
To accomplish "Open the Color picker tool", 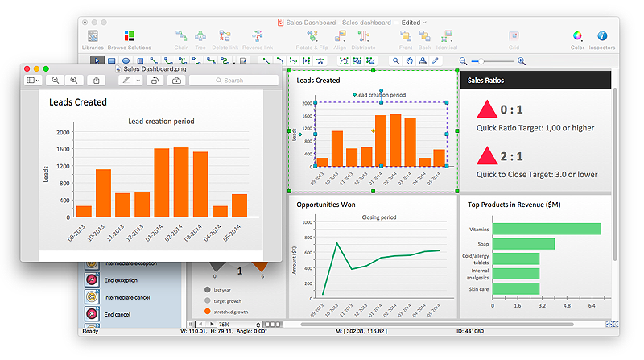I will tap(577, 39).
